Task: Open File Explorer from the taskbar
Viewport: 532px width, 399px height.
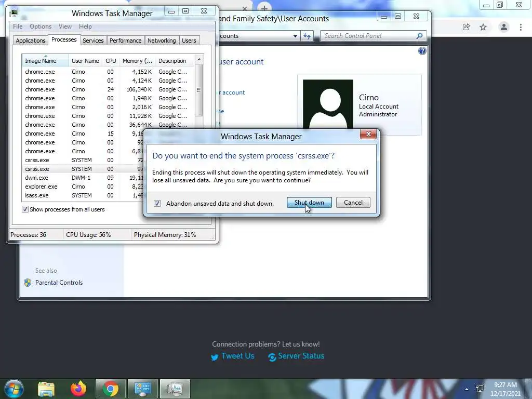Action: tap(46, 389)
